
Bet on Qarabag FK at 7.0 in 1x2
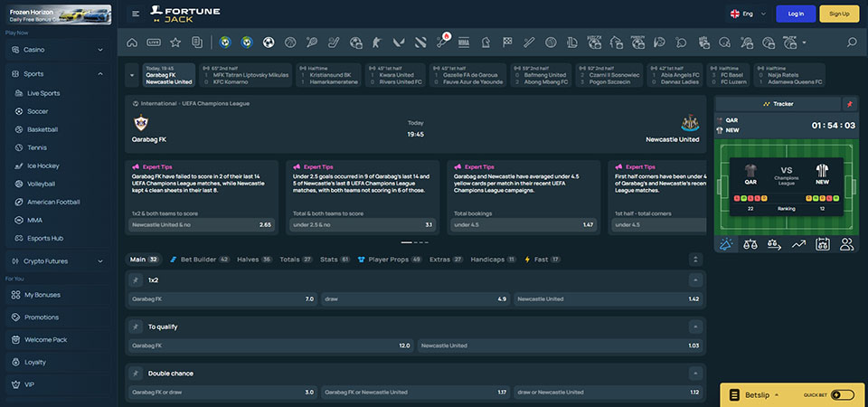(222, 299)
